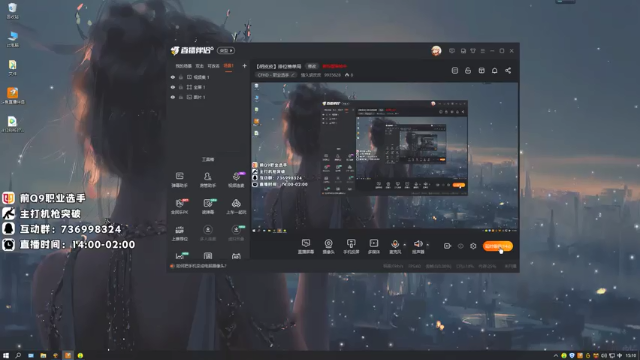Open the ranking tool with stacked bars icon
This screenshot has height=360, width=640.
179,233
